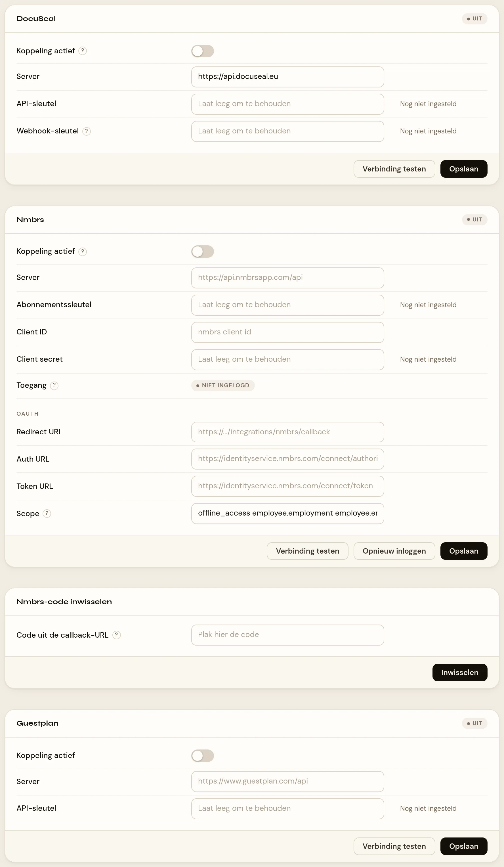Click the Scope label
504x867 pixels.
point(28,514)
